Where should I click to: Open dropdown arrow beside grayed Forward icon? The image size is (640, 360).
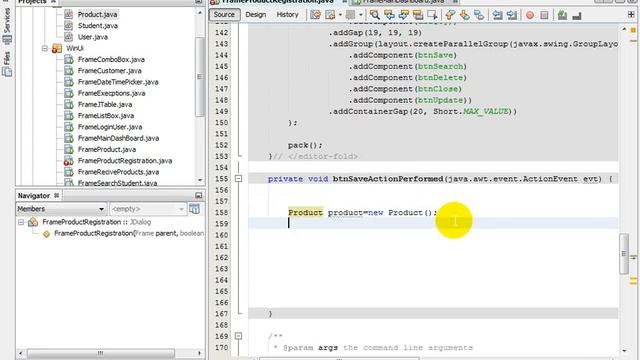click(x=360, y=15)
